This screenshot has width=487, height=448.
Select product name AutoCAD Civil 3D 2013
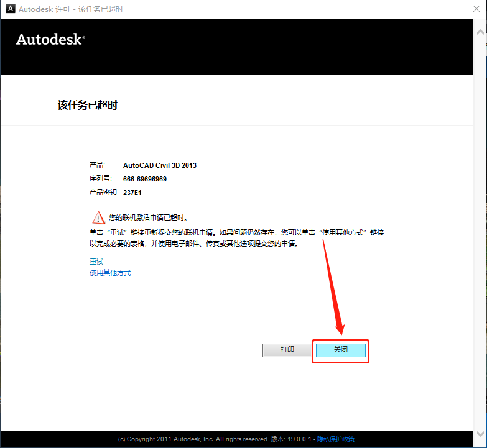[x=160, y=165]
